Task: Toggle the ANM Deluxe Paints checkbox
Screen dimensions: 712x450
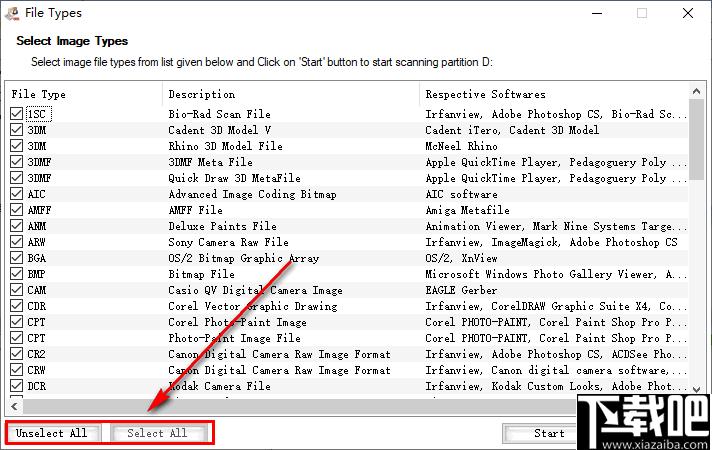Action: 16,226
